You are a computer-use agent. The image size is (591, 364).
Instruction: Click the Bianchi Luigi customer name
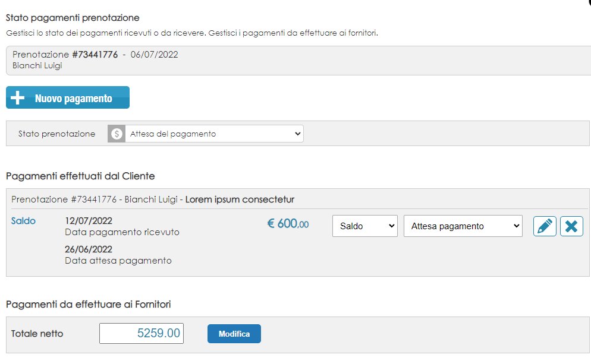[37, 65]
